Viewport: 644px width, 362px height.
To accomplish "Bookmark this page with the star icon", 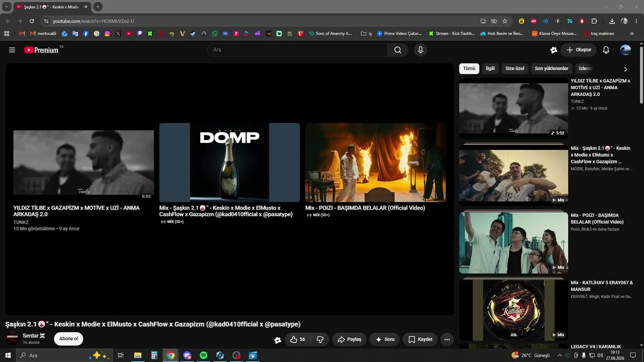I will [505, 21].
